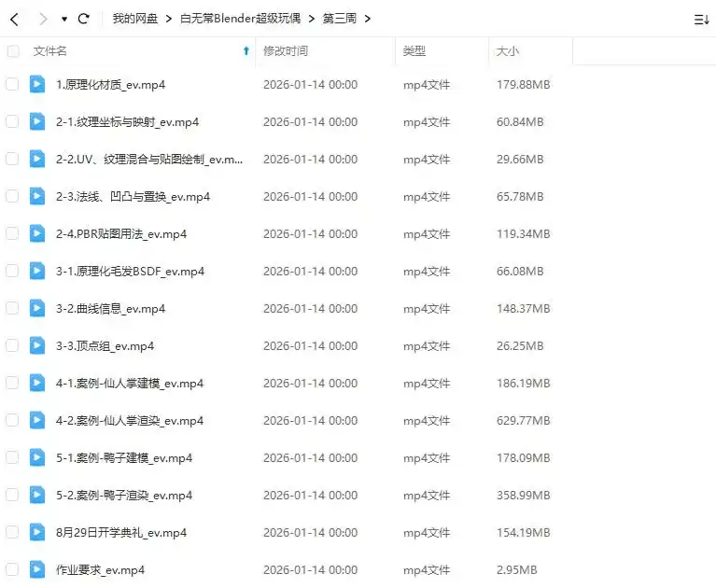
Task: Toggle the ascending sort arrow in 文件名 header
Action: click(246, 51)
